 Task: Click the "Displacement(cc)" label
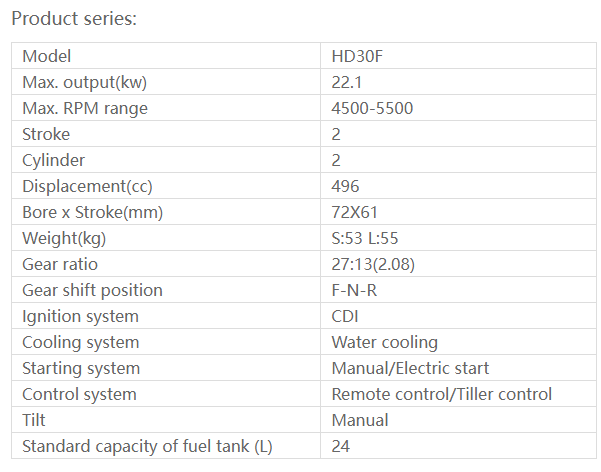pos(87,186)
